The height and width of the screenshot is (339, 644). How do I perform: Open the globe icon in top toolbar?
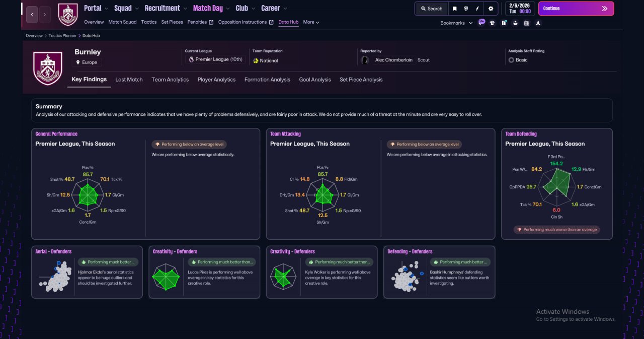point(466,9)
